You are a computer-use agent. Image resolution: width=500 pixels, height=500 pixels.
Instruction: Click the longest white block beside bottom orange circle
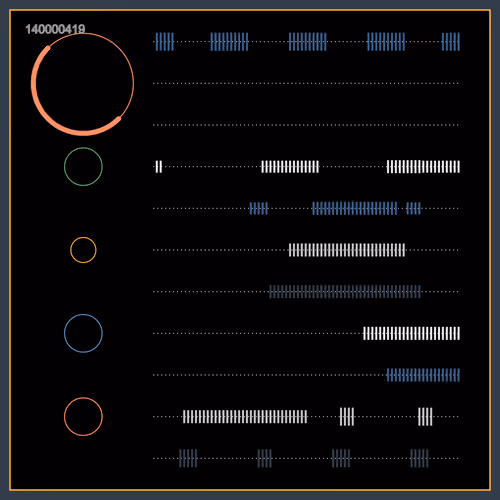click(245, 417)
